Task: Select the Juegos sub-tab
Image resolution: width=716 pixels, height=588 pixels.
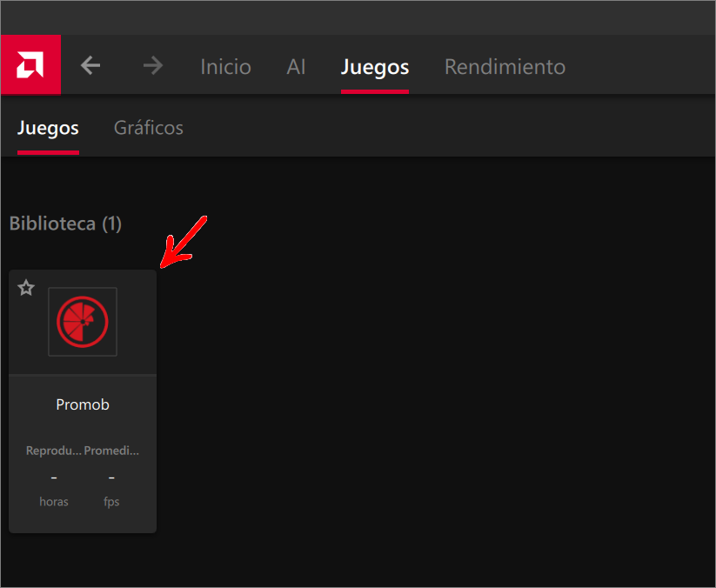Action: tap(48, 128)
